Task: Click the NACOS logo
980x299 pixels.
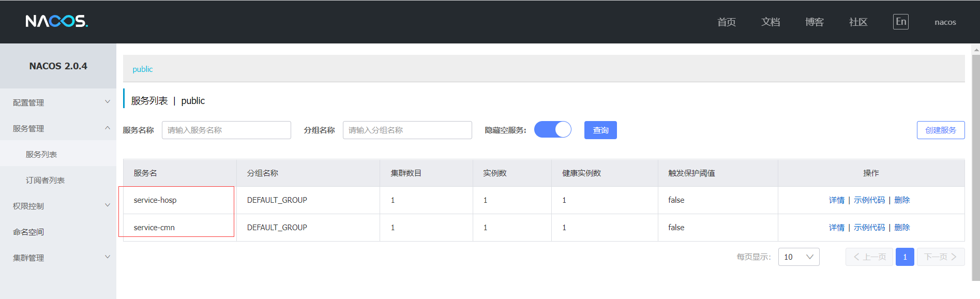Action: 57,21
